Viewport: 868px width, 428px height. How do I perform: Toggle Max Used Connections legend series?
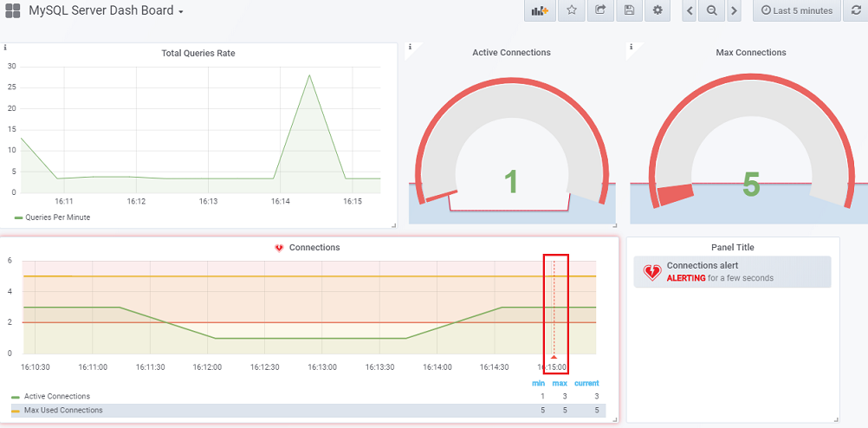point(63,410)
